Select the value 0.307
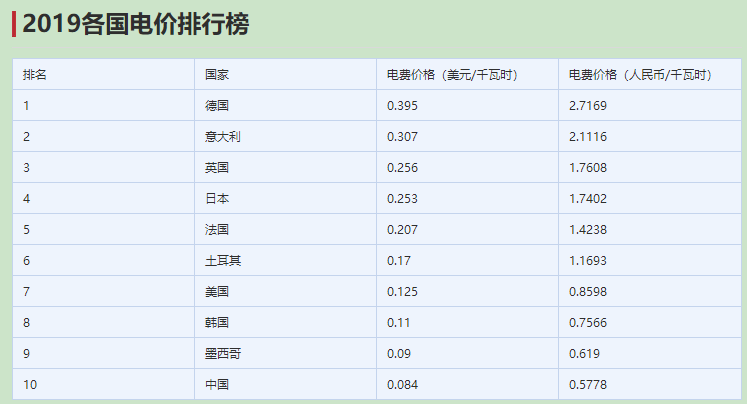 click(x=402, y=137)
